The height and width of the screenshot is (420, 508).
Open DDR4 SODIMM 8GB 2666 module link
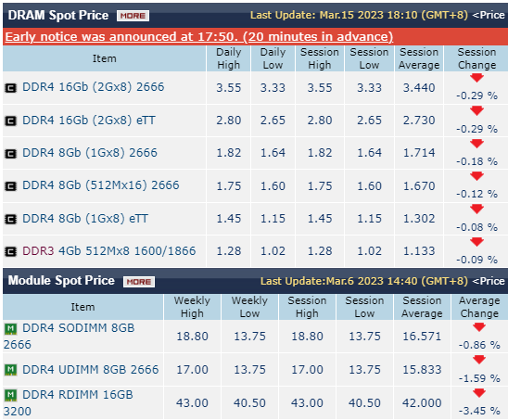(69, 336)
